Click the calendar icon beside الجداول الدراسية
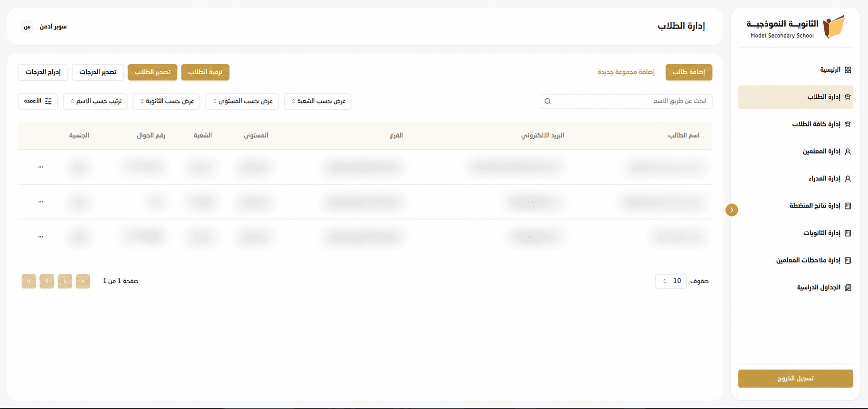 tap(848, 287)
